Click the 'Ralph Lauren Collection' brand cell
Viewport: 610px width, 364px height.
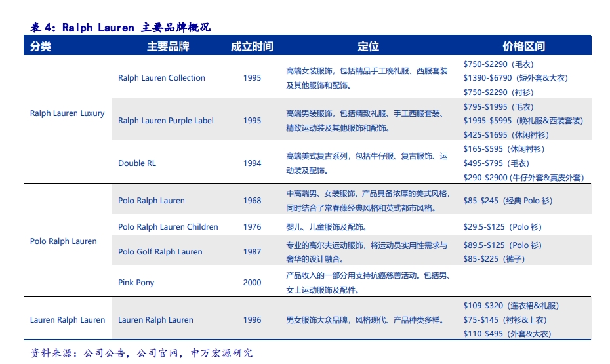coord(161,78)
